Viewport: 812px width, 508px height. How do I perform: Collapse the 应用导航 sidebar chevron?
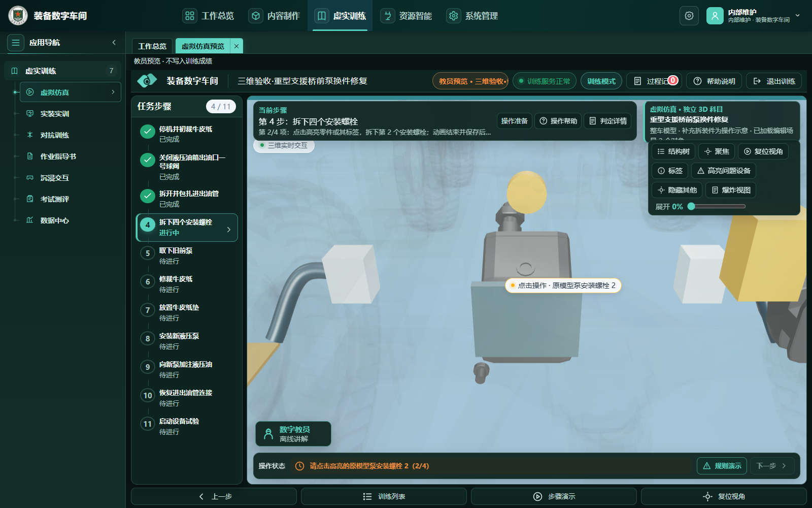point(114,43)
